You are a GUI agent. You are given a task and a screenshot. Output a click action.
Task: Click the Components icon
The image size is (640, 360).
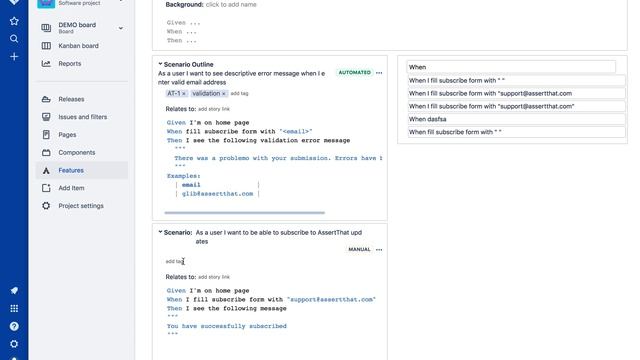tap(46, 153)
